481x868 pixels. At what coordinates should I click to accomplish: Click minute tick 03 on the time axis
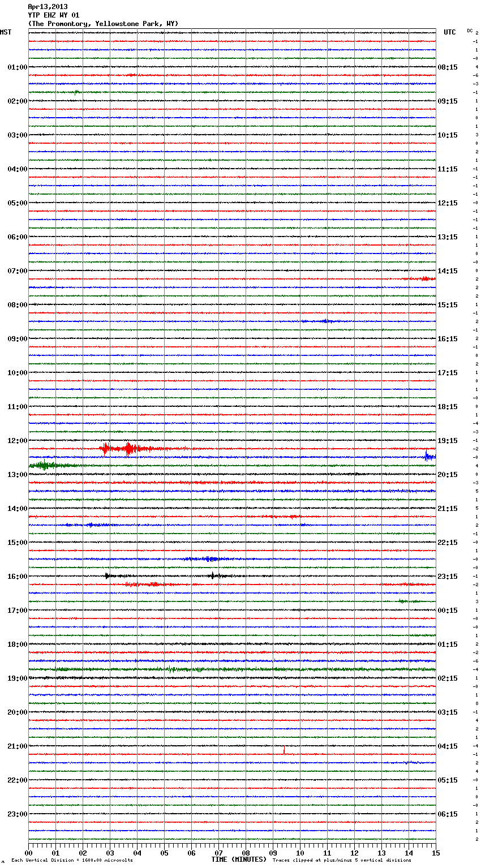pos(110,853)
